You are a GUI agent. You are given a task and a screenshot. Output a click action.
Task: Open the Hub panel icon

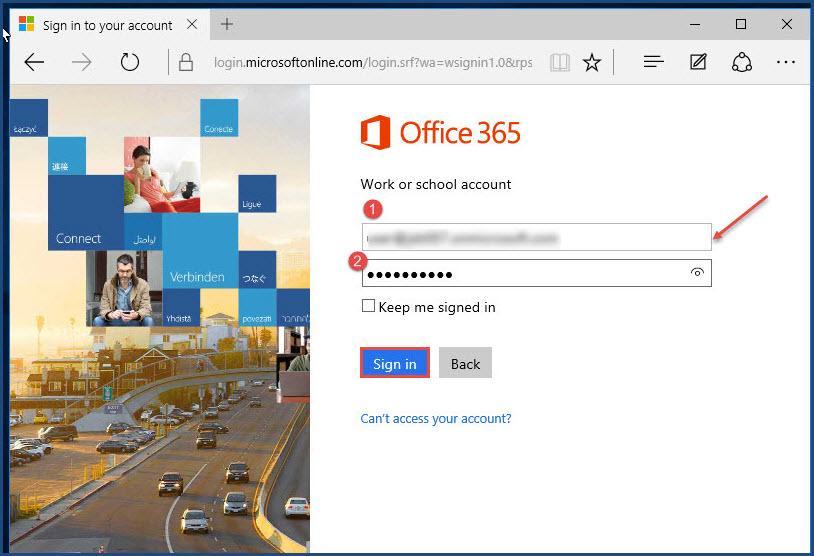click(x=654, y=62)
